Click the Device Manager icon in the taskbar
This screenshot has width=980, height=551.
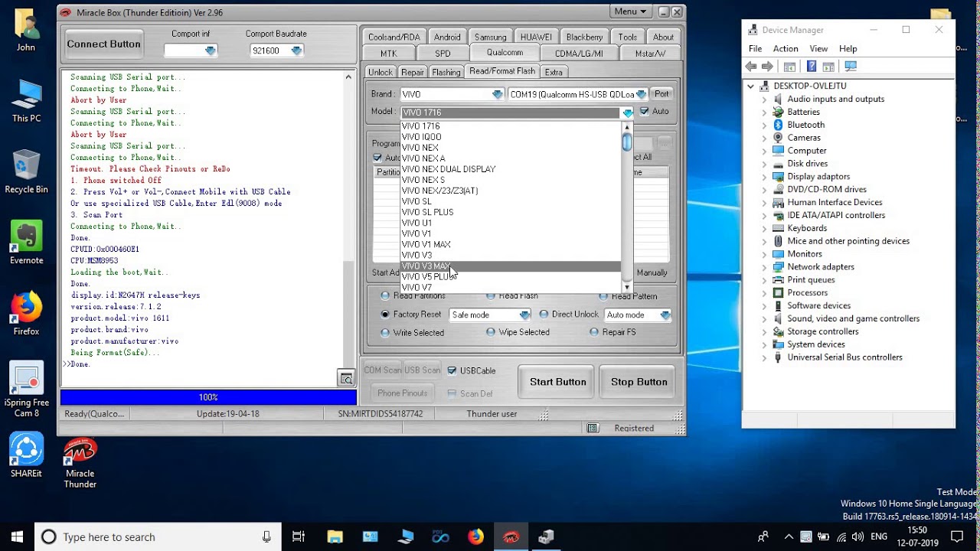coord(546,536)
